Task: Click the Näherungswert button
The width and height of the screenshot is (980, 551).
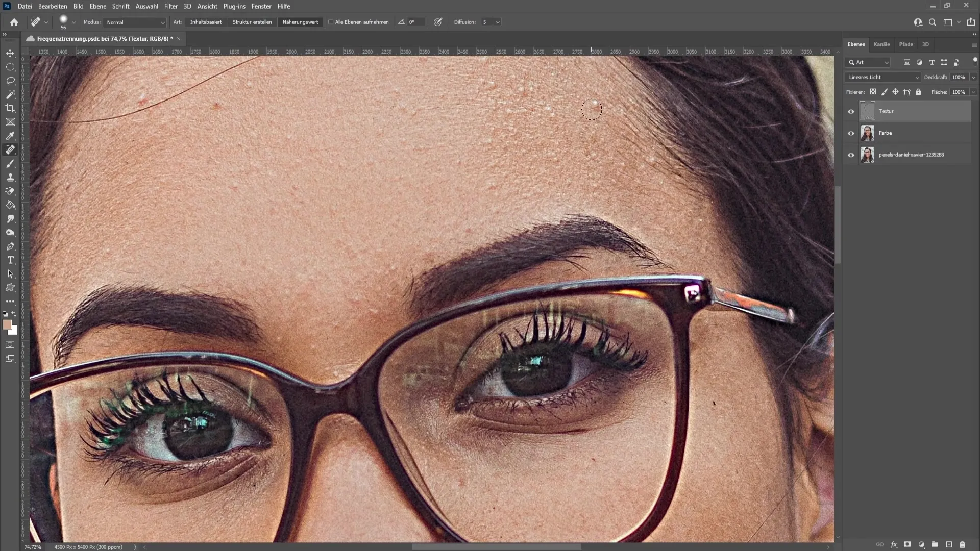Action: tap(300, 22)
